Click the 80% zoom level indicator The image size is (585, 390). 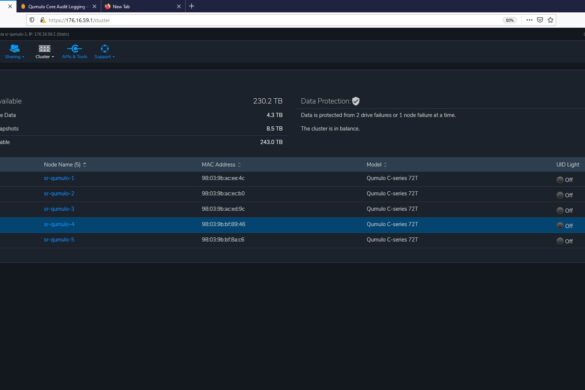coord(509,20)
